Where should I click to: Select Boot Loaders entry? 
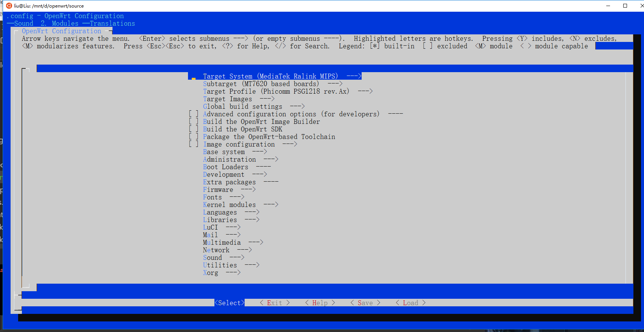click(x=237, y=167)
